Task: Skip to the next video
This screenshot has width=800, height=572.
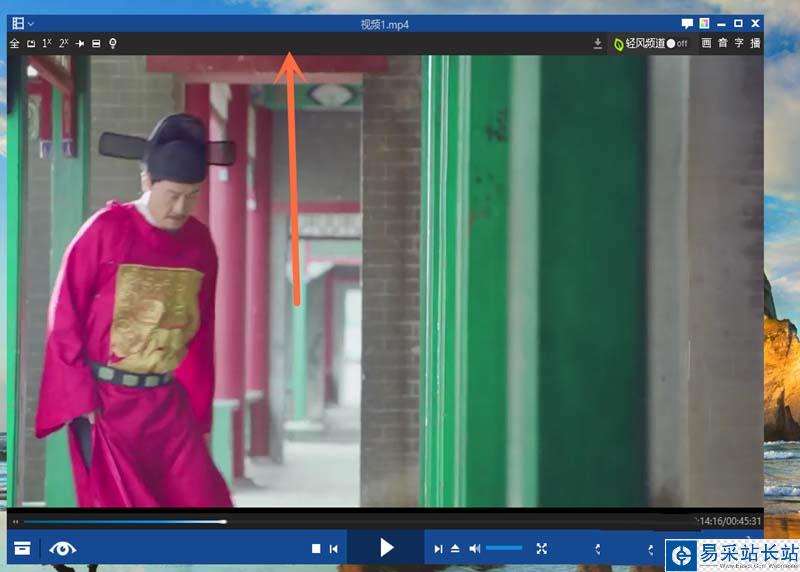Action: (438, 549)
